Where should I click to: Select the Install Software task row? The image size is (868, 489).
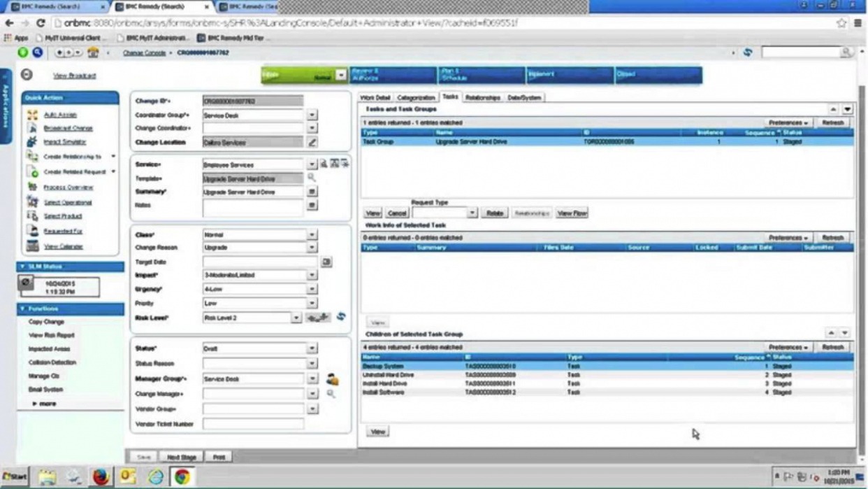607,392
